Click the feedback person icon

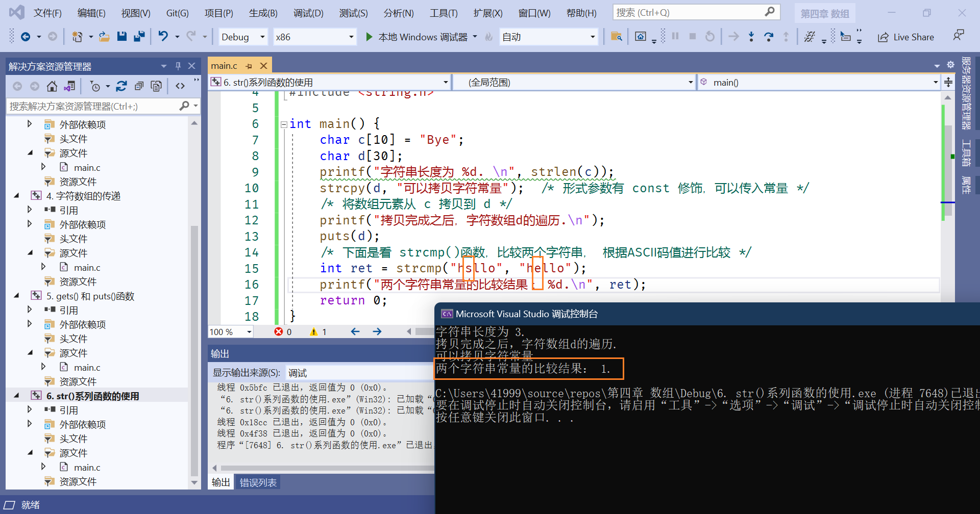959,36
